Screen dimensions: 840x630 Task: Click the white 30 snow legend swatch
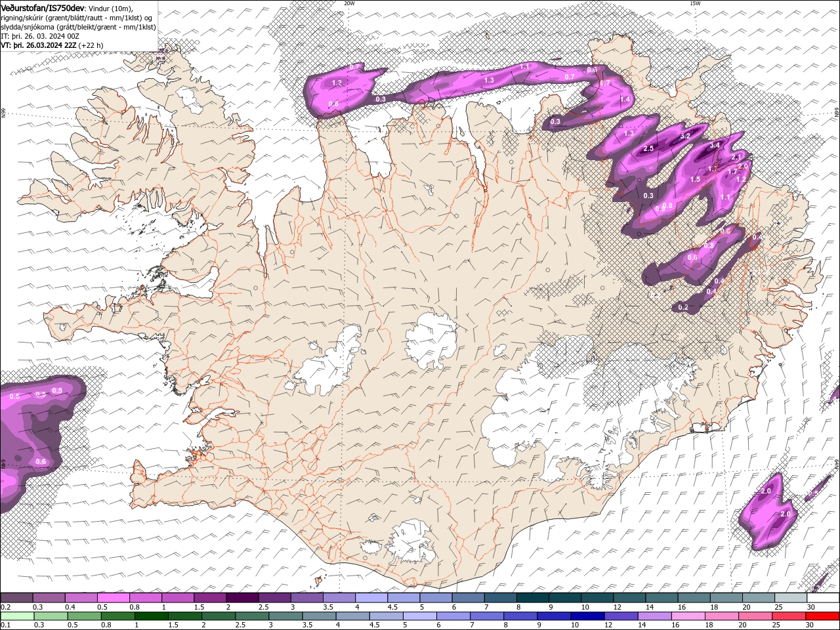point(823,598)
